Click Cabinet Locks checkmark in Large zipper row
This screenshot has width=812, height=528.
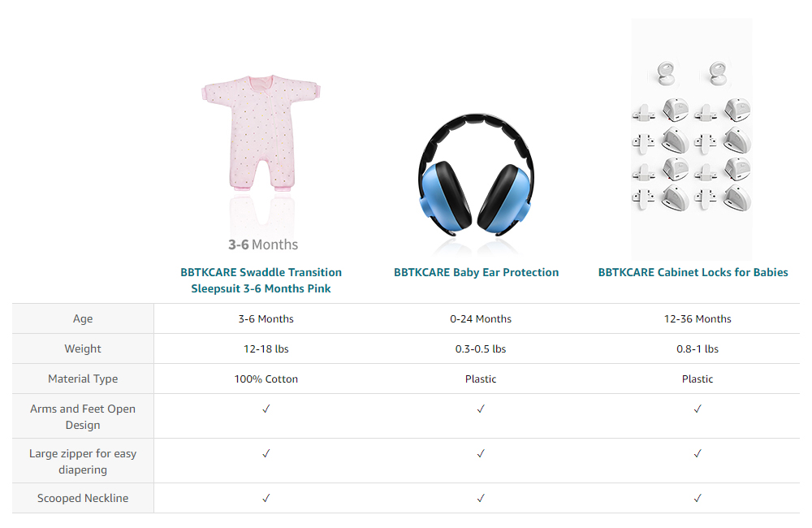tap(698, 453)
